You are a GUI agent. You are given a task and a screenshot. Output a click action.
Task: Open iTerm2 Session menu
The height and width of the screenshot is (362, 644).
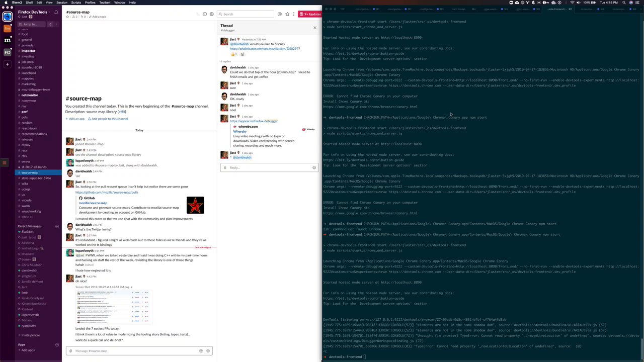[62, 3]
